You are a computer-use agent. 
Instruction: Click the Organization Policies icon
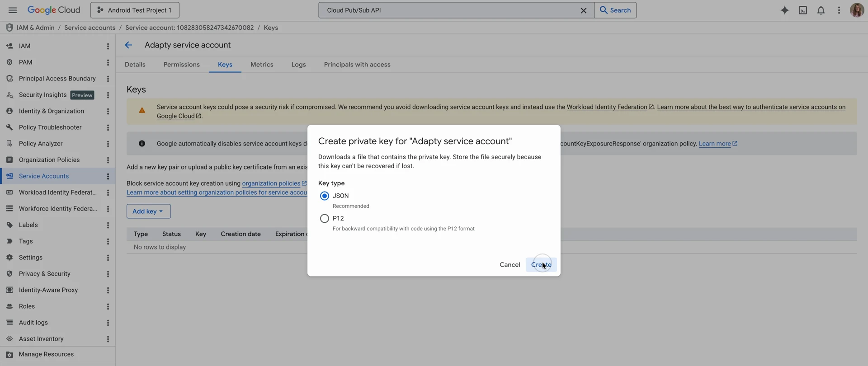pyautogui.click(x=9, y=160)
